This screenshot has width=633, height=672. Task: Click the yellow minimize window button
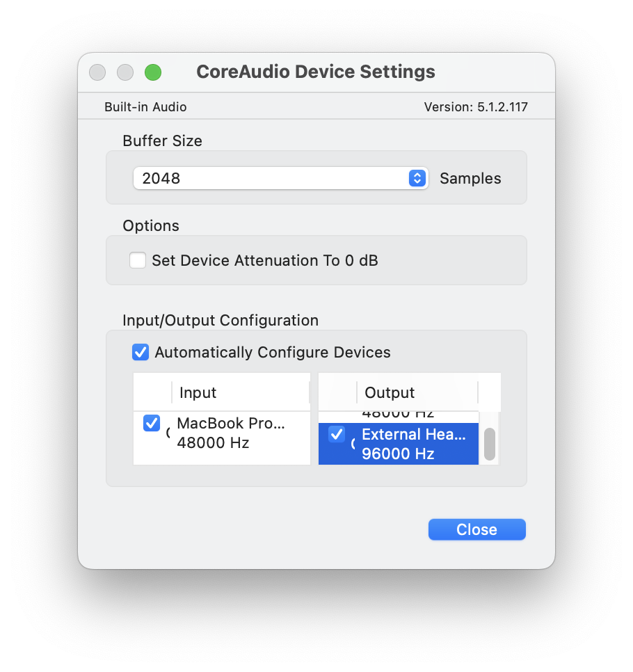[125, 72]
